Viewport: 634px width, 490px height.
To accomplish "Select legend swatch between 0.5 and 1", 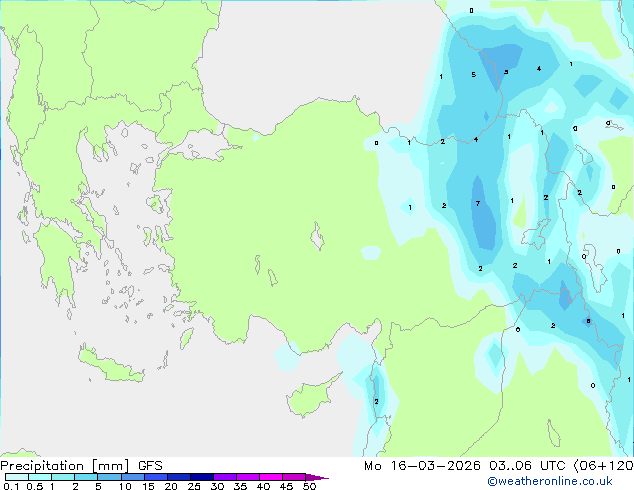I will tap(40, 477).
